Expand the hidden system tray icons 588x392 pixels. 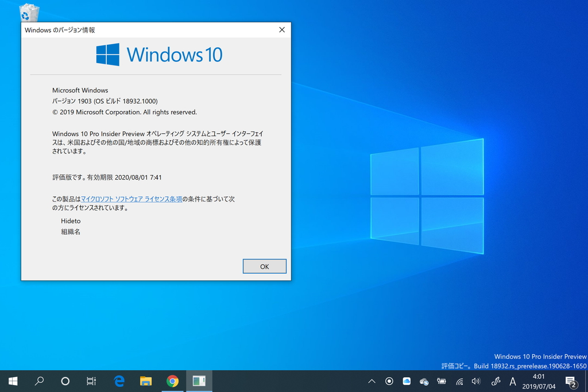click(x=372, y=381)
